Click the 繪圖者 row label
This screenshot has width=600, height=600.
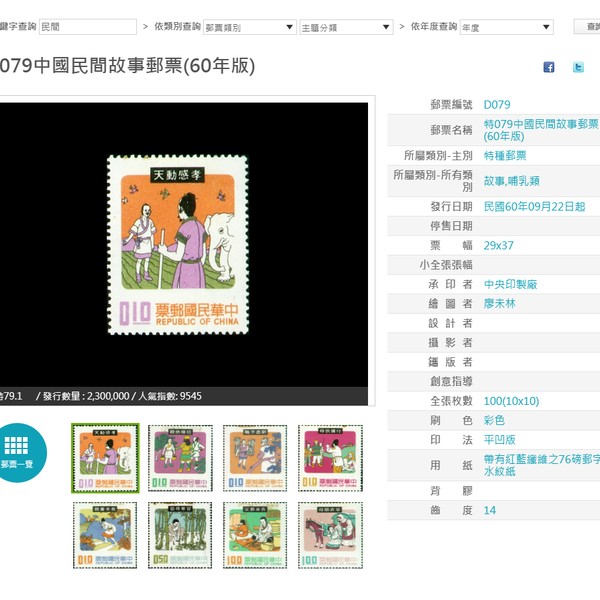coord(450,303)
